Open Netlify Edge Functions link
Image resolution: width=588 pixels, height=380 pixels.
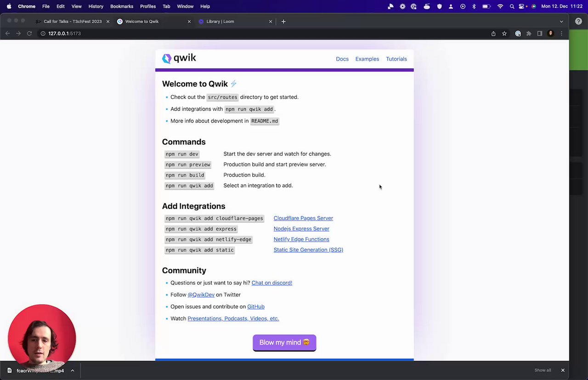[x=301, y=239]
